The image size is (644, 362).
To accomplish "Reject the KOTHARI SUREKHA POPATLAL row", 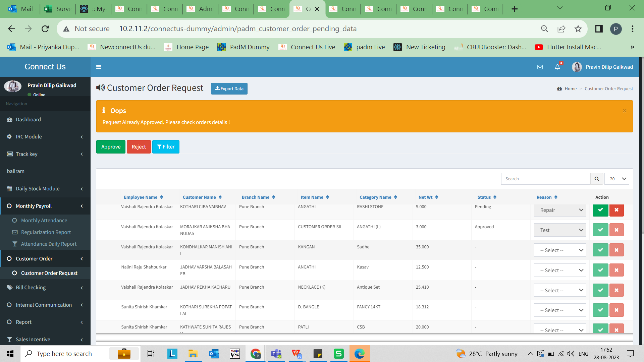I will [x=616, y=310].
